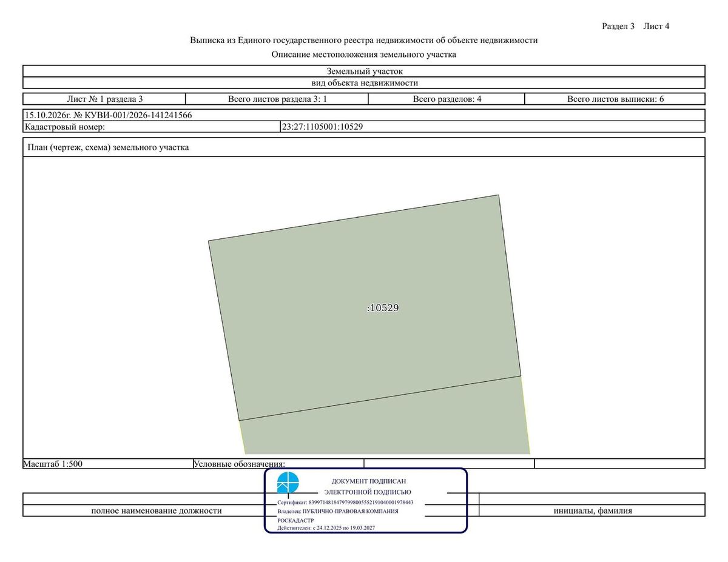Click the "Земельный участок" header cell
728x562 pixels.
[x=364, y=71]
